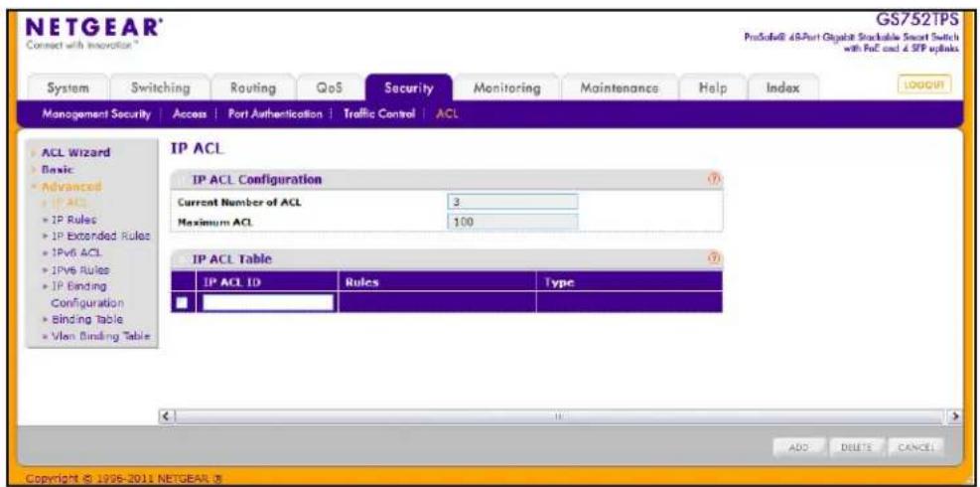Viewport: 980px width, 487px height.
Task: Click the horizontal scrollbar right arrow
Action: click(955, 415)
